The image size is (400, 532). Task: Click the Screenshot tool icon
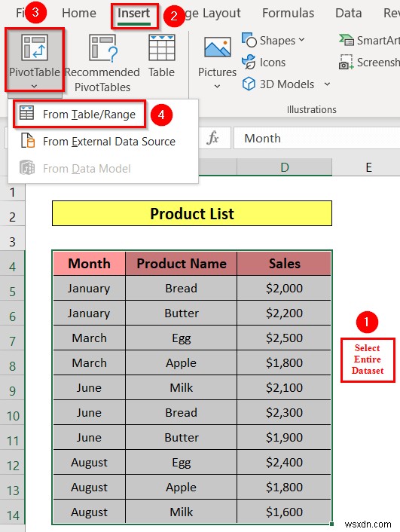[347, 63]
